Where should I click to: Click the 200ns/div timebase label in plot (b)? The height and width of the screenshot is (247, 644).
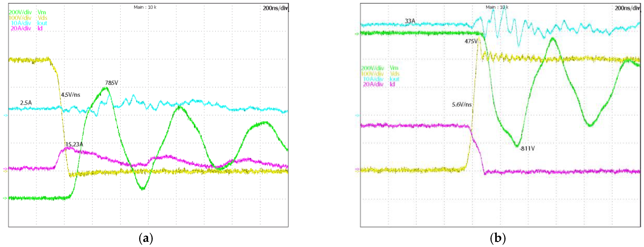coord(627,8)
